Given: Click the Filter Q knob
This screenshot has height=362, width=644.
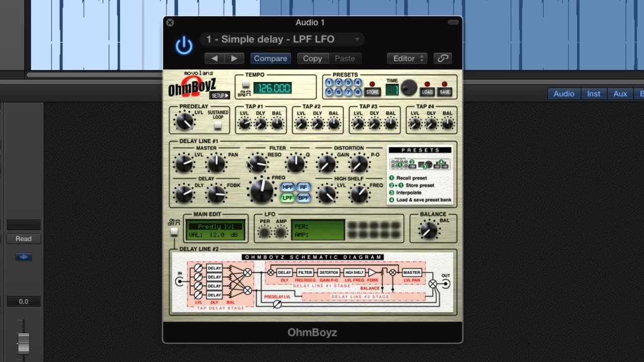Looking at the screenshot, I should pos(296,163).
